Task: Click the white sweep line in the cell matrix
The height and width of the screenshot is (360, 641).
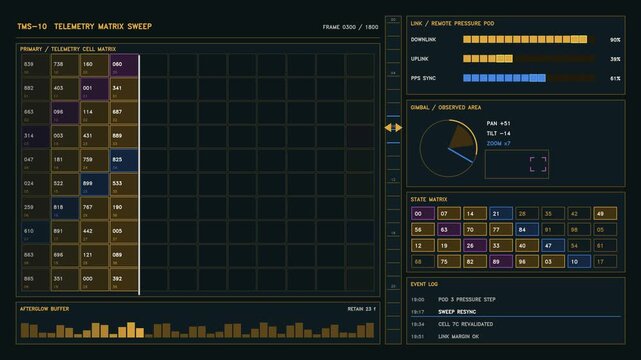Action: click(139, 174)
